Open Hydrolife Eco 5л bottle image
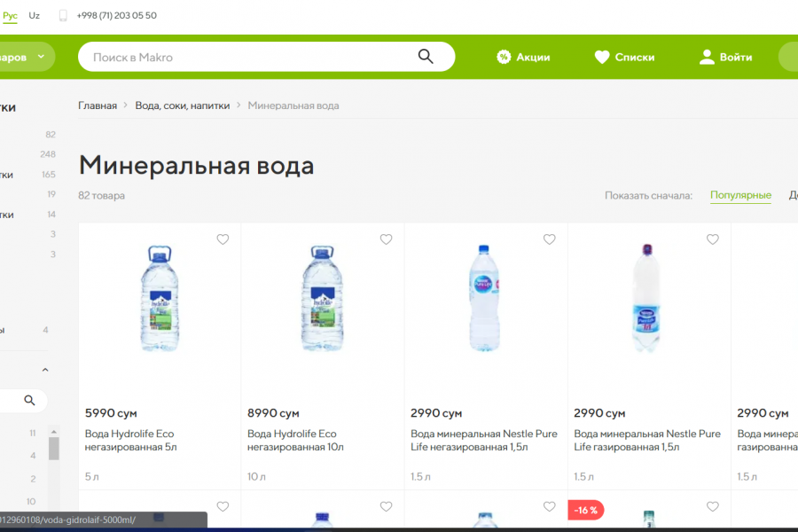Viewport: 798px width, 532px height. point(160,298)
